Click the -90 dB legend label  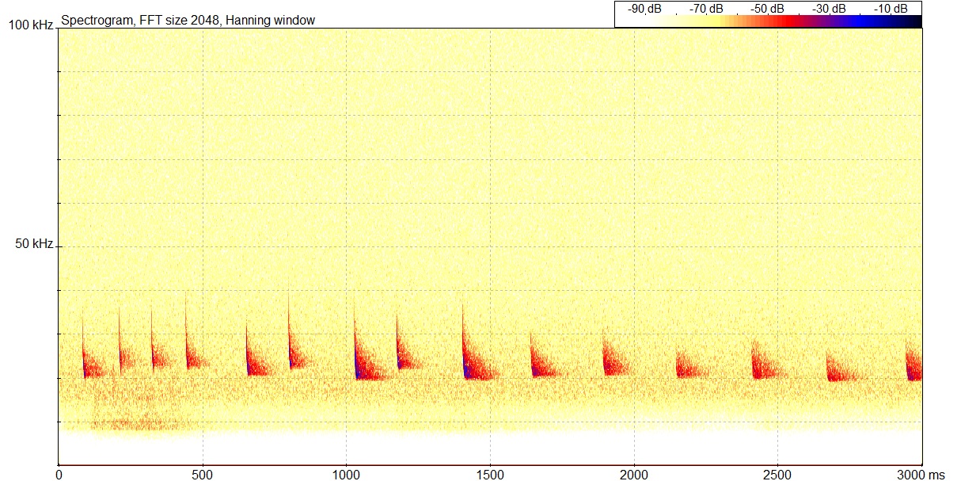point(644,8)
